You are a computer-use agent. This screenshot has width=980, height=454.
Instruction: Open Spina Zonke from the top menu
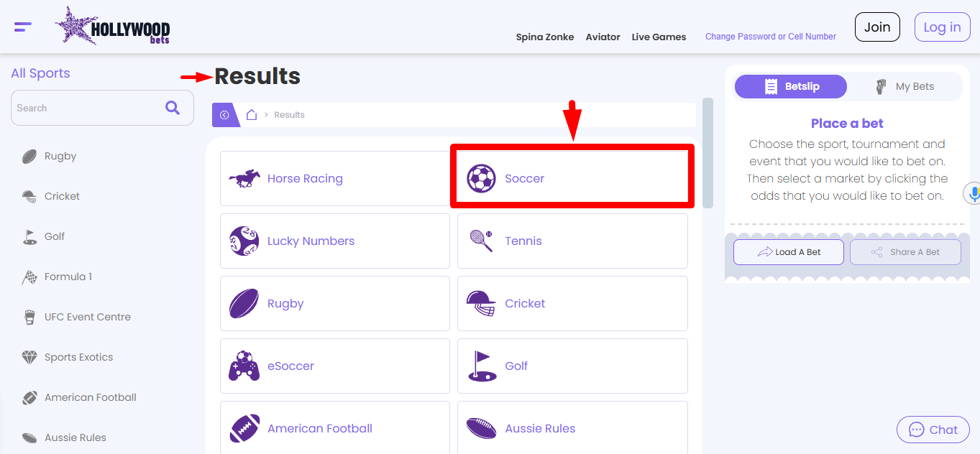click(544, 37)
